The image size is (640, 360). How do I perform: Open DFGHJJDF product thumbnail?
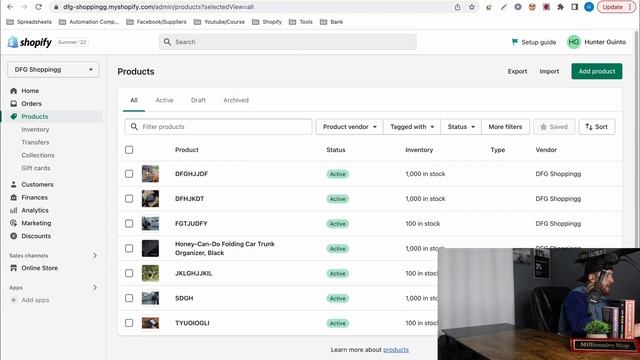[x=150, y=174]
